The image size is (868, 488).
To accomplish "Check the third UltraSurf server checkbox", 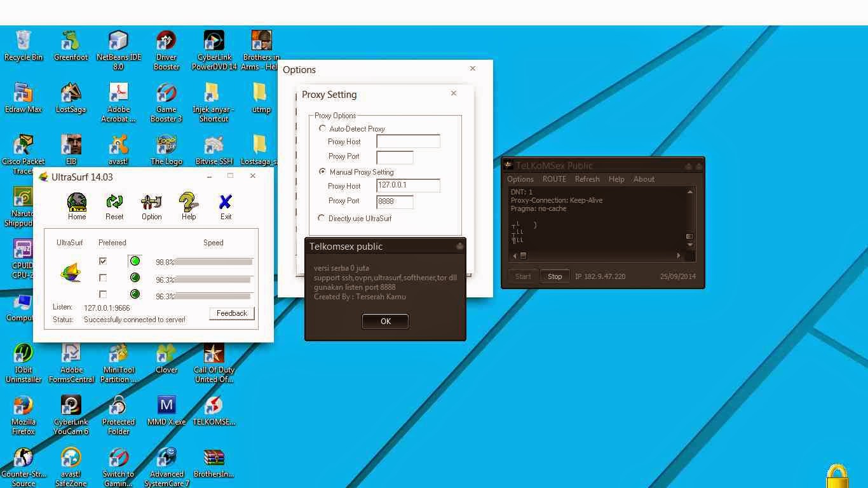I will pyautogui.click(x=103, y=294).
